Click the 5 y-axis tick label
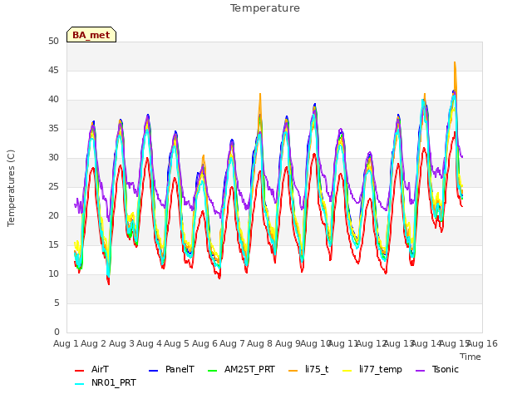The image size is (532, 399). pos(57,303)
